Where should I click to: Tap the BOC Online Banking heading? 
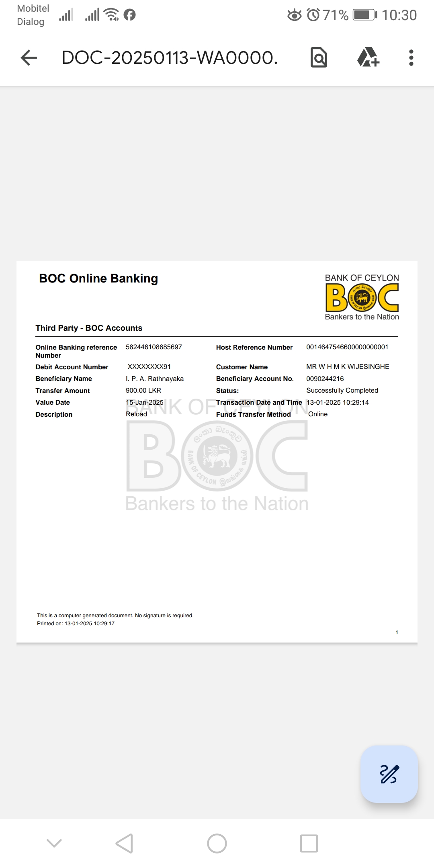(x=98, y=278)
